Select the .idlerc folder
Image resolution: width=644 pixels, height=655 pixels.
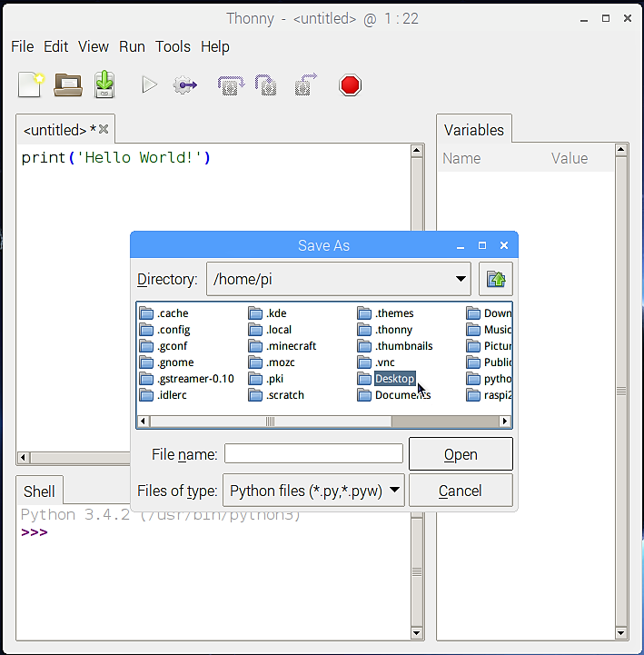coord(163,395)
